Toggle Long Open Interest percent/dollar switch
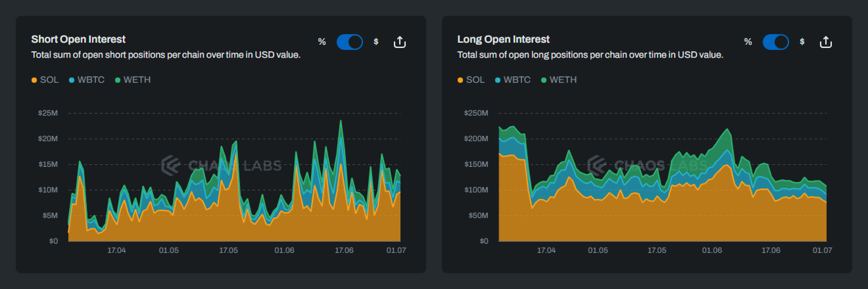 pyautogui.click(x=775, y=42)
